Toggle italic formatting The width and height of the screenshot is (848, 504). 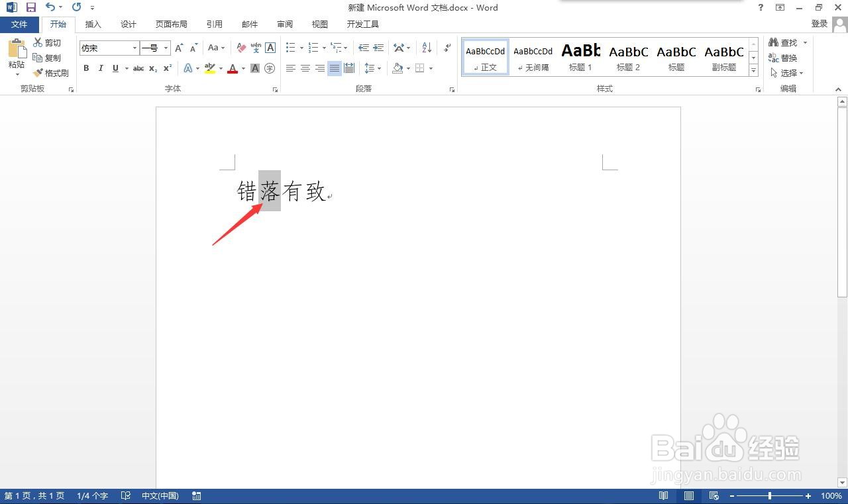(101, 68)
